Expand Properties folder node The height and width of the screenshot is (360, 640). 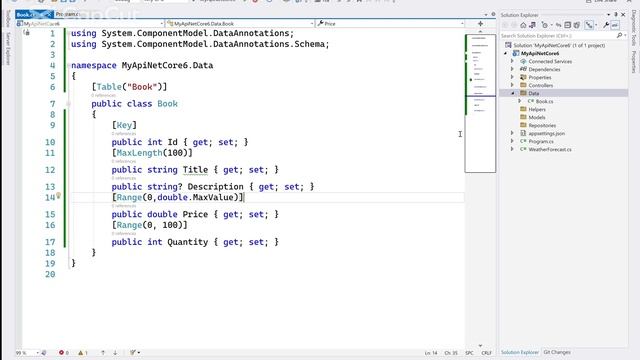click(x=513, y=77)
